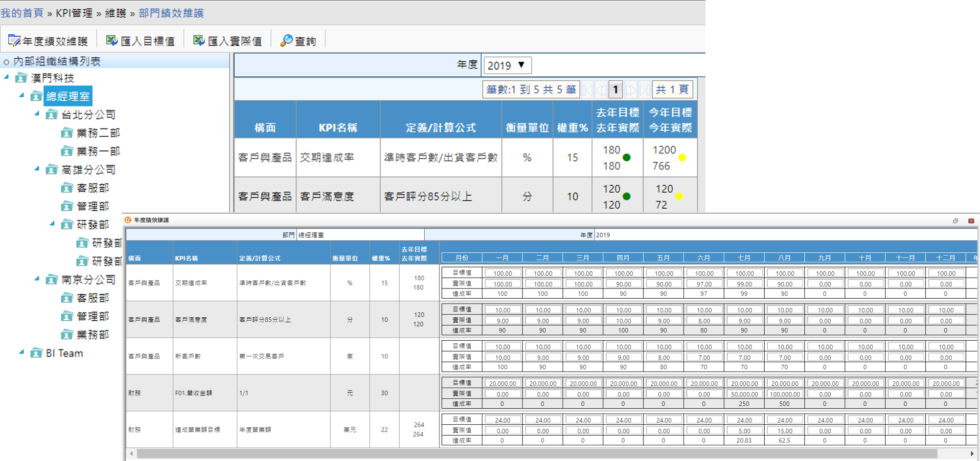Image resolution: width=980 pixels, height=461 pixels.
Task: Collapse the 高雄分公司 tree node
Action: pyautogui.click(x=37, y=169)
